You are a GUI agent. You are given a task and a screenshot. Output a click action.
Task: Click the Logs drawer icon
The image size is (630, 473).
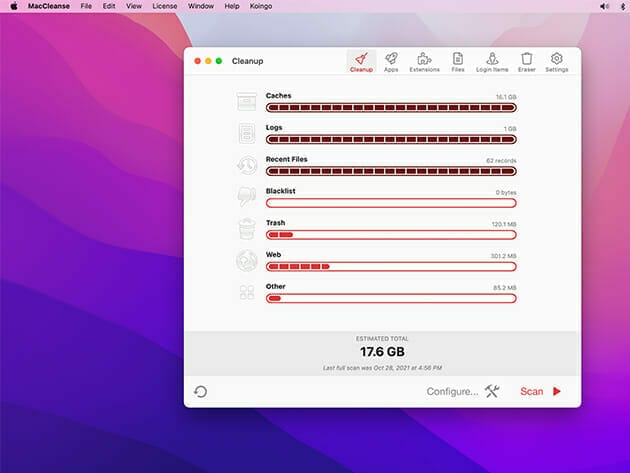[x=247, y=133]
